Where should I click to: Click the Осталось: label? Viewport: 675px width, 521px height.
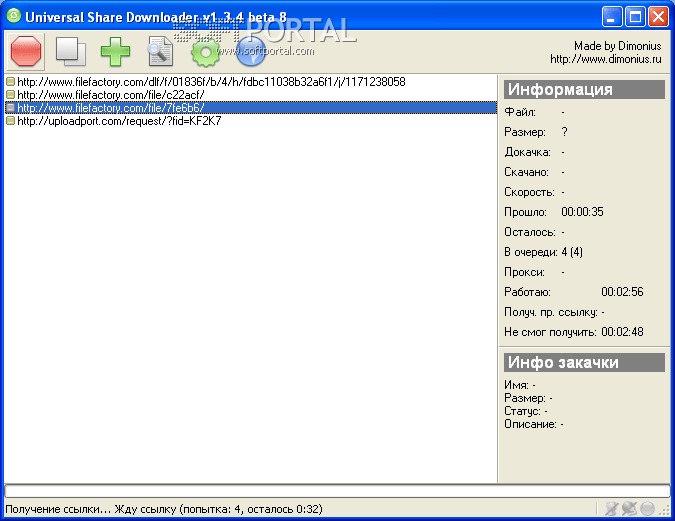click(530, 232)
